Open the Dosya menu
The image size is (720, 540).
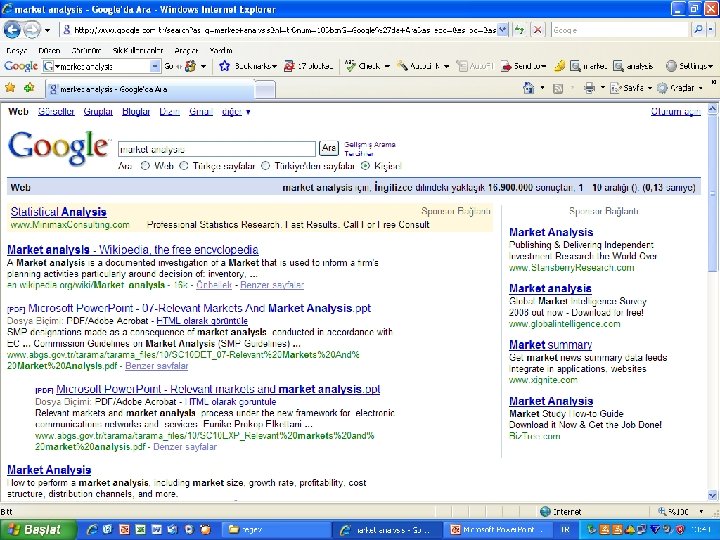pyautogui.click(x=17, y=51)
